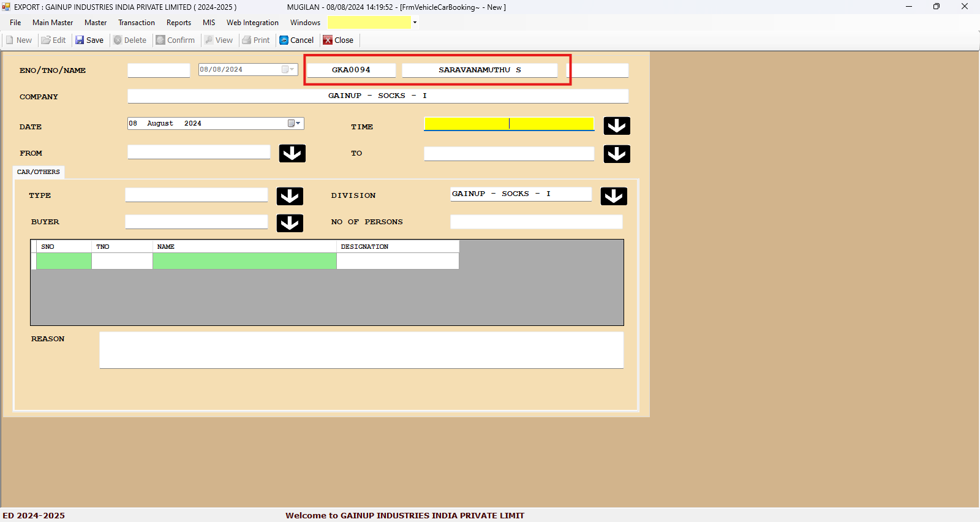
Task: Expand the yellow menu bar combo box
Action: tap(415, 23)
